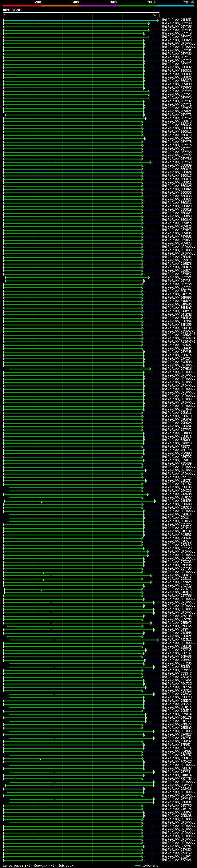Click hit label UniRef100_Q801M8
197x868 pixels.
(x=177, y=616)
